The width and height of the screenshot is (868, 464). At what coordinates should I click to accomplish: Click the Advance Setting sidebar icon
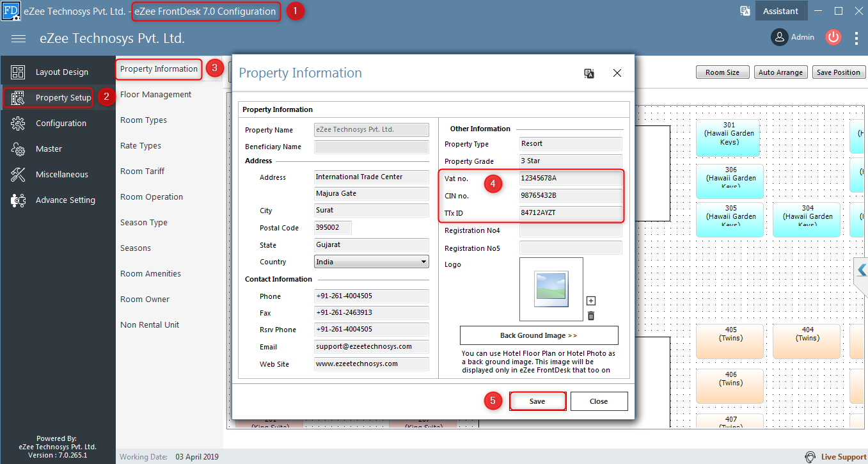coord(18,200)
